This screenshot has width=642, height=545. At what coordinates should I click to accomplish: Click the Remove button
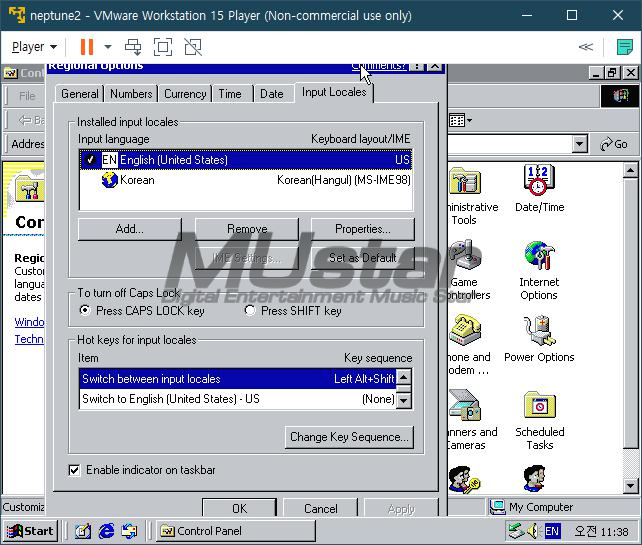[x=247, y=229]
